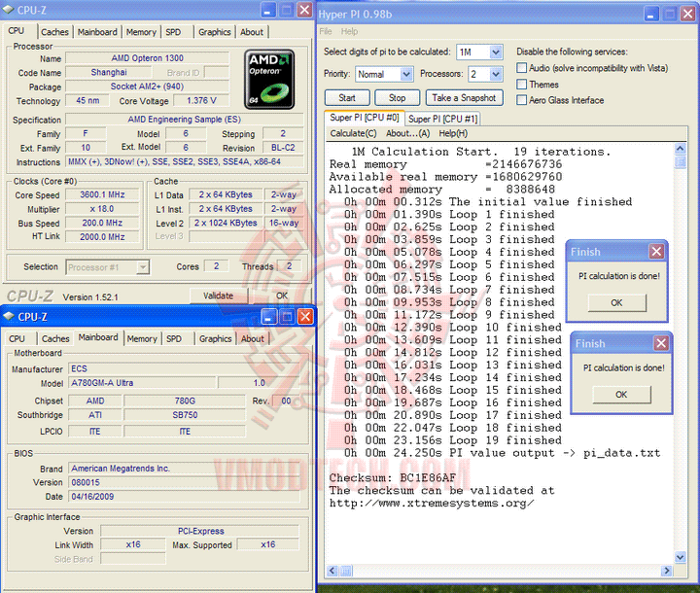Click CPU-Z title icon in upper window
Image resolution: width=700 pixels, height=593 pixels.
coord(8,10)
